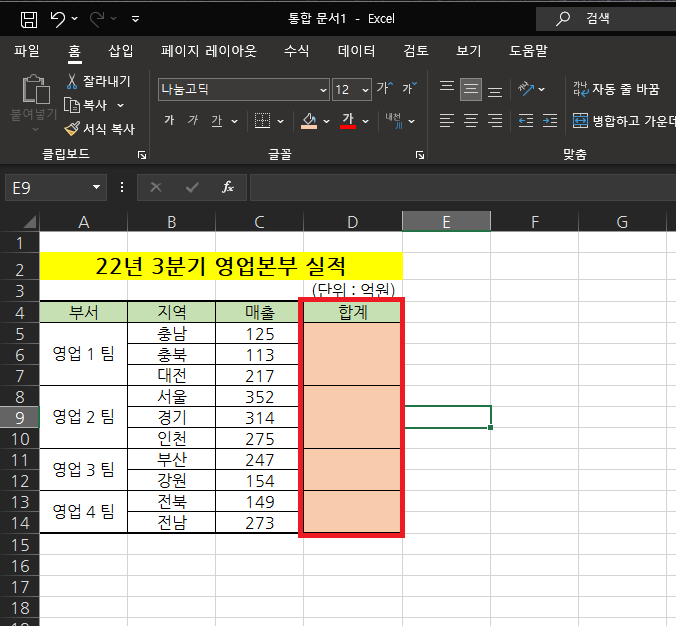Click the Name Box showing E9
The width and height of the screenshot is (676, 637).
point(47,188)
